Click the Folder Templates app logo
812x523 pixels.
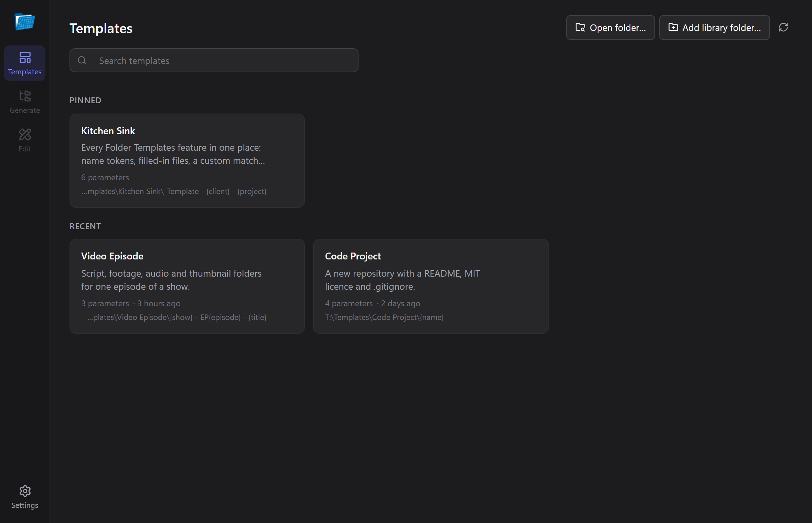click(25, 22)
